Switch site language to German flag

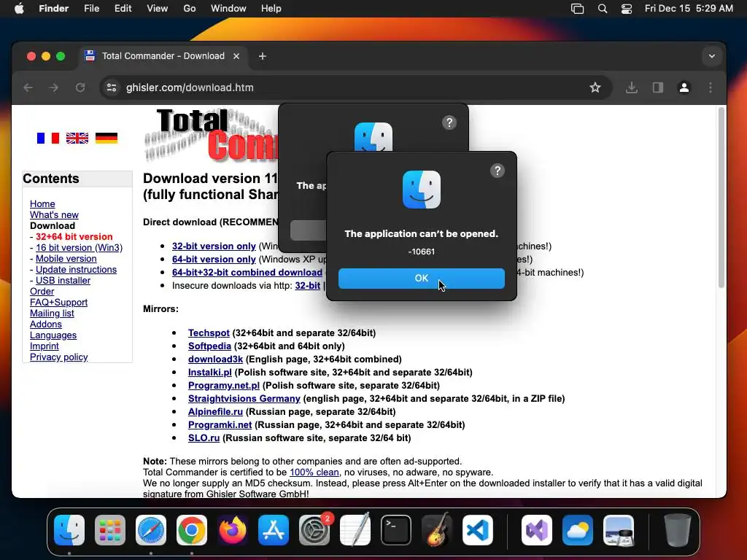(x=107, y=138)
